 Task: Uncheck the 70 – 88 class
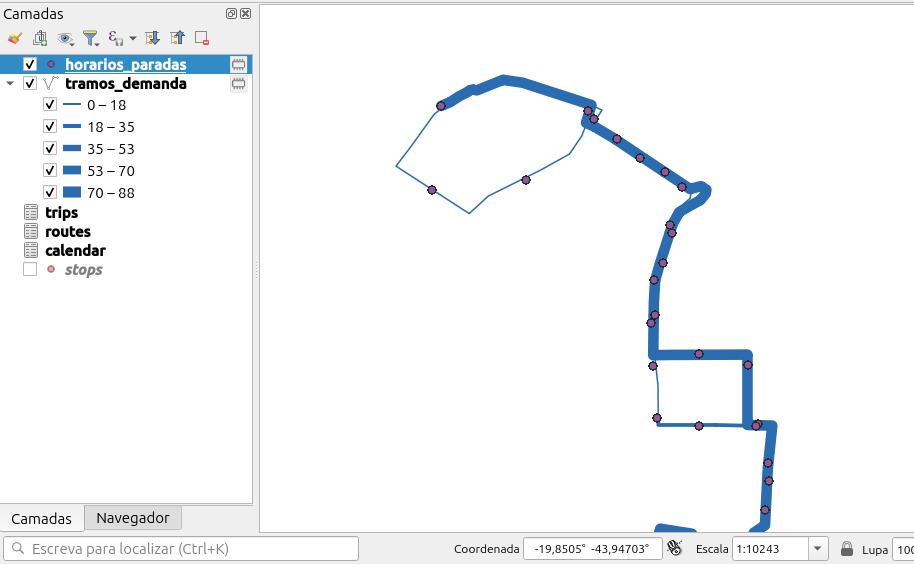pos(50,192)
